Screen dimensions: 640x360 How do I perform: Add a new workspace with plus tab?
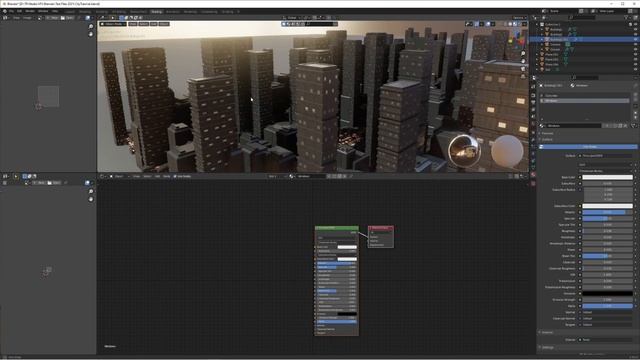coord(239,11)
